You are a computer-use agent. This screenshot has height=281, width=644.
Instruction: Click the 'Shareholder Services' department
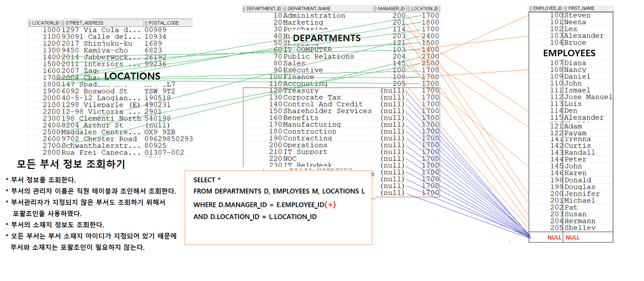click(328, 111)
